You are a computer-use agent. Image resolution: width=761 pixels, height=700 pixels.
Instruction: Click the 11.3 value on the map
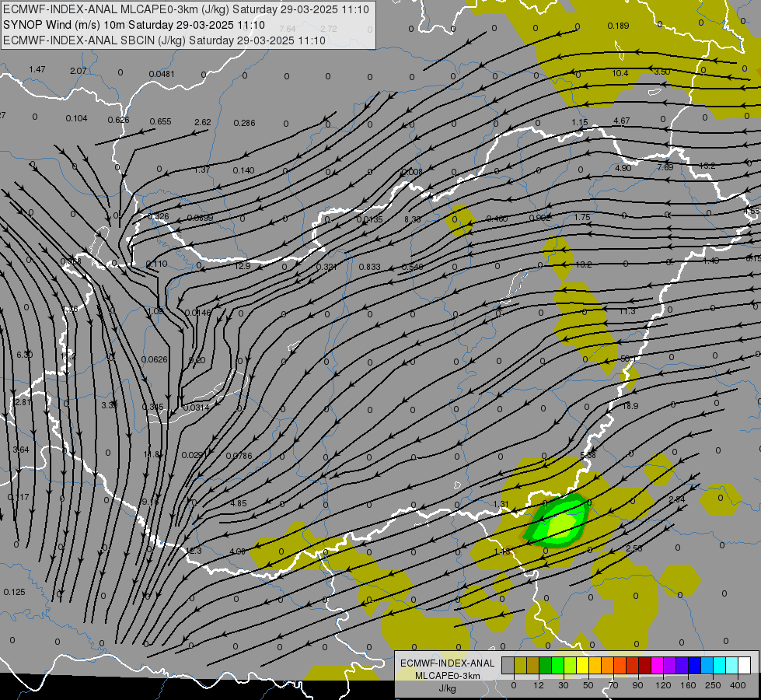pyautogui.click(x=627, y=311)
